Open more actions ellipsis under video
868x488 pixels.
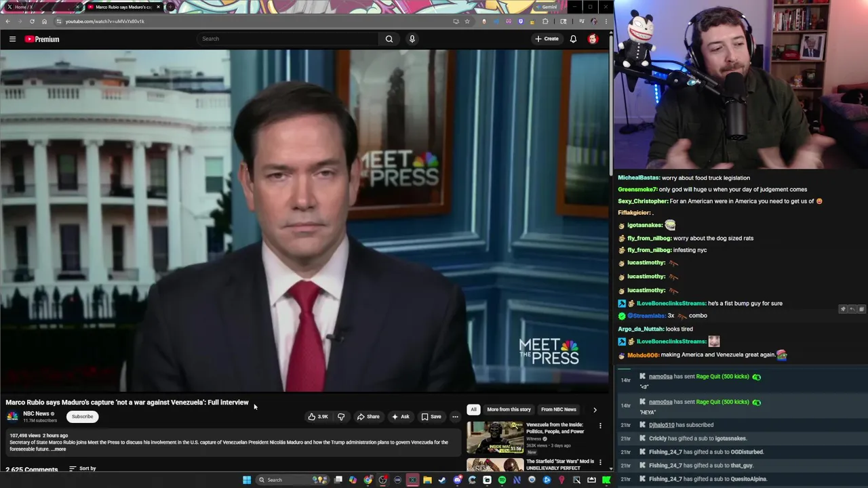click(455, 416)
